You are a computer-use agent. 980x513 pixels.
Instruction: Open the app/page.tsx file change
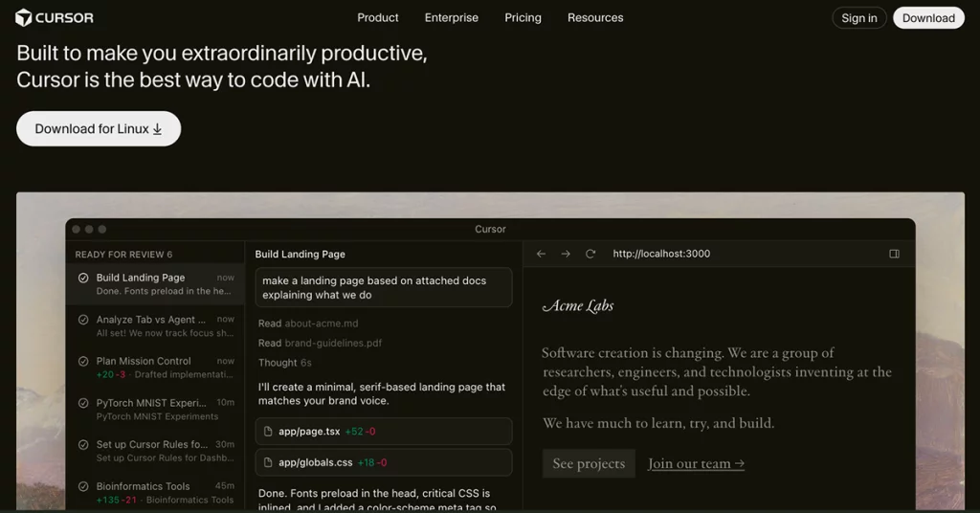point(384,431)
